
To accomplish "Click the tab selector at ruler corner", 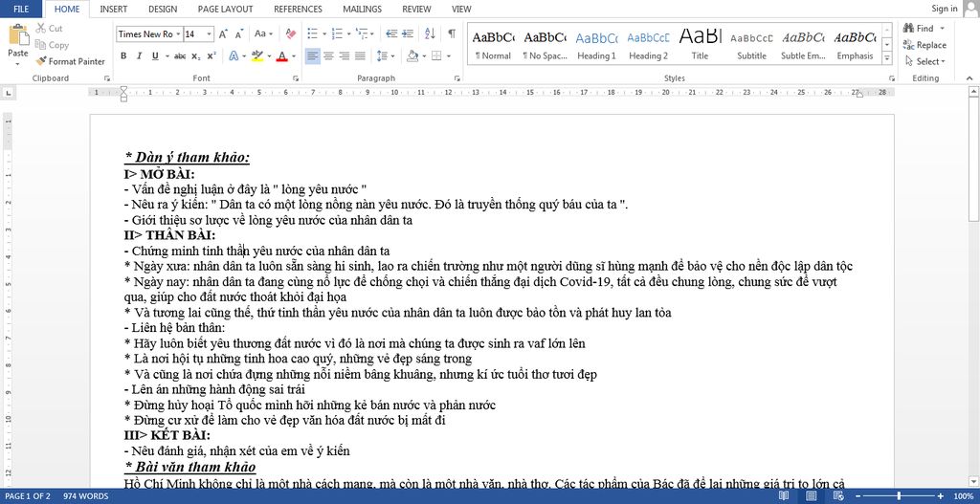I will pos(8,93).
